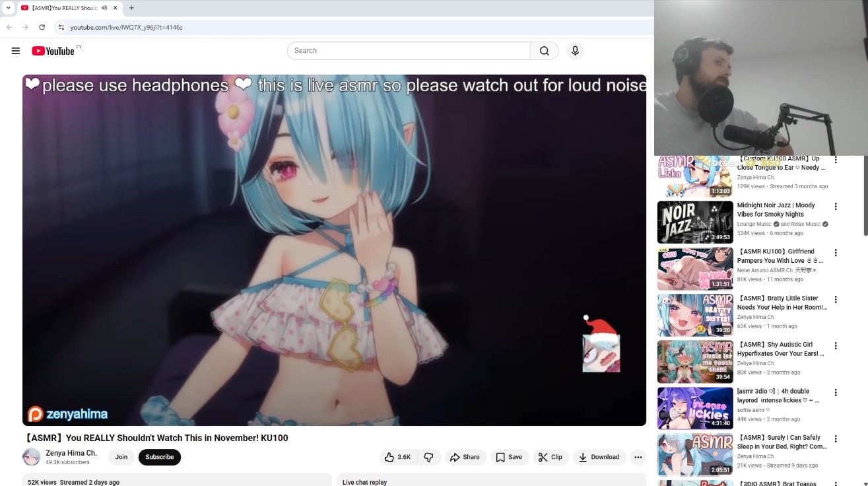Open options for Up Close Tongue video
Screen dimensions: 868x486
(x=836, y=160)
